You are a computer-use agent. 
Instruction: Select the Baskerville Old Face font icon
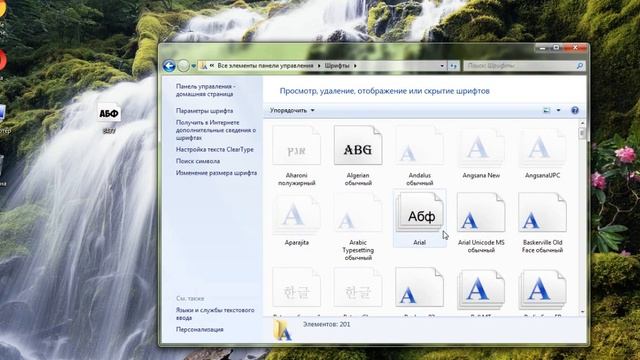[x=542, y=213]
